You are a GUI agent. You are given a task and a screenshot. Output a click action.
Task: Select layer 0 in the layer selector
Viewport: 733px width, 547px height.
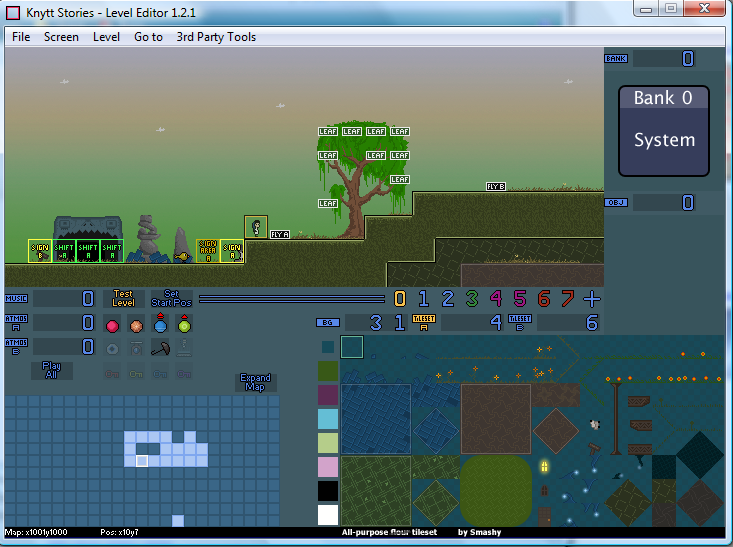coord(400,298)
